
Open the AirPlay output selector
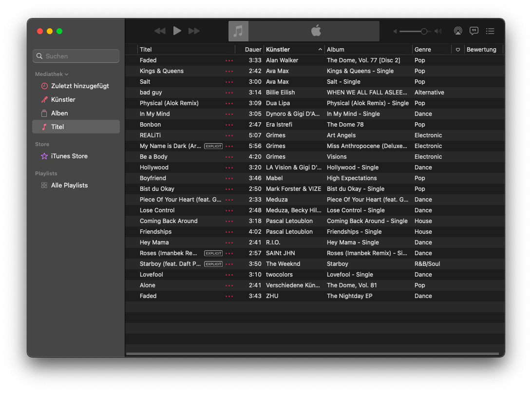coord(458,31)
